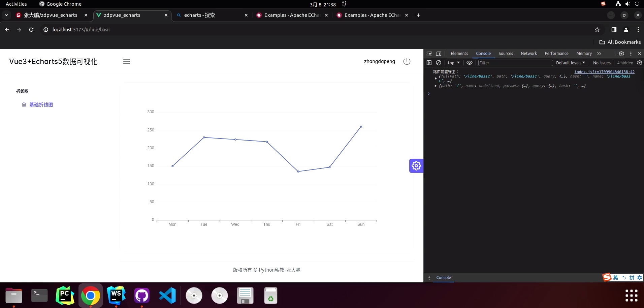Toggle the device toolbar in DevTools
The image size is (644, 308).
(439, 54)
